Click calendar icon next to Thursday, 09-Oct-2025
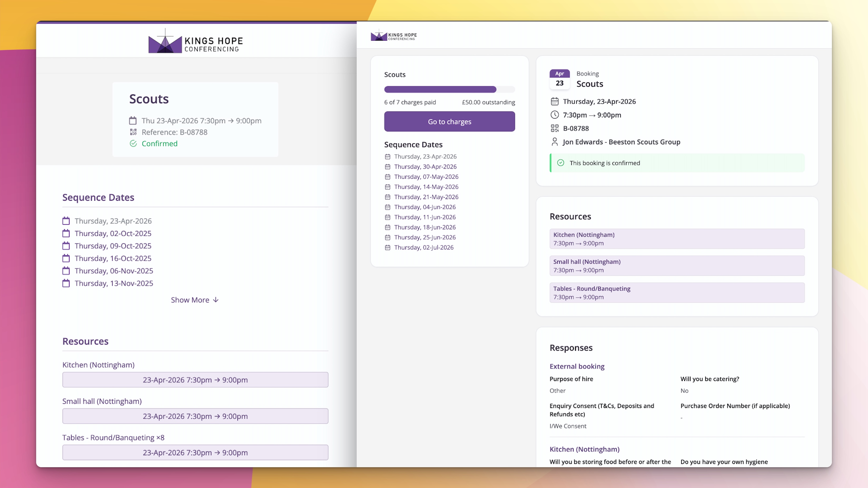This screenshot has height=488, width=868. pyautogui.click(x=66, y=246)
